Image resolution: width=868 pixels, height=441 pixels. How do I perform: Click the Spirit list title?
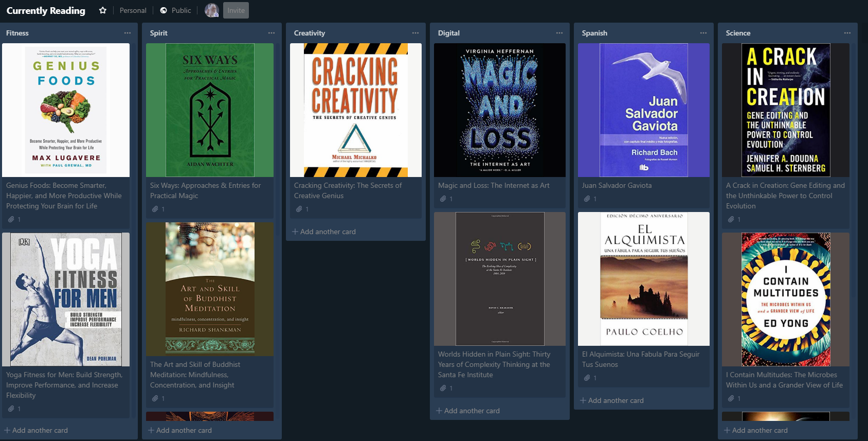point(159,33)
